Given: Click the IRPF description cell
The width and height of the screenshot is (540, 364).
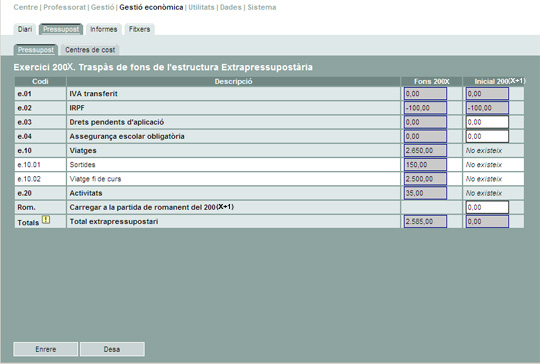Looking at the screenshot, I should [233, 108].
